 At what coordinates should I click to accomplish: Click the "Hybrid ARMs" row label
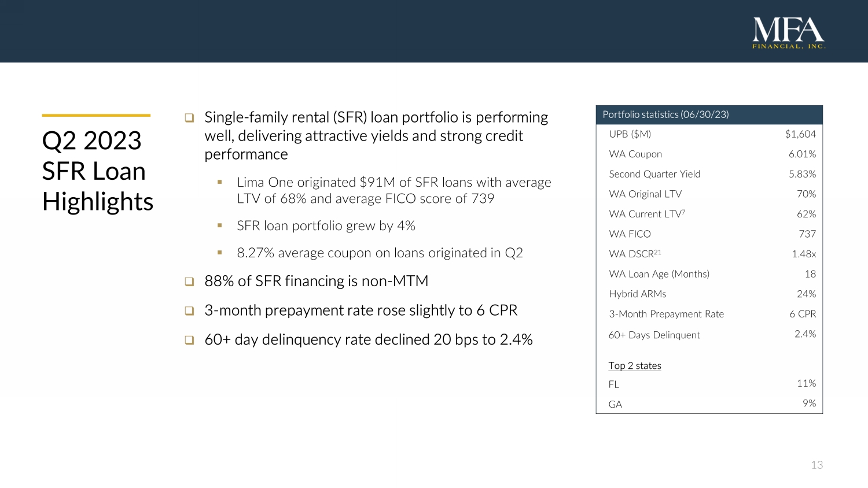[638, 294]
